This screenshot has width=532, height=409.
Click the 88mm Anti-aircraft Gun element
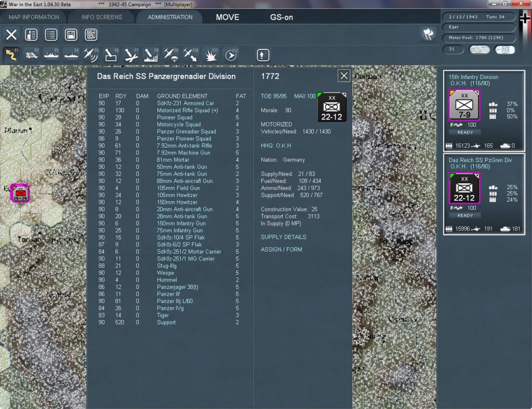tap(184, 181)
